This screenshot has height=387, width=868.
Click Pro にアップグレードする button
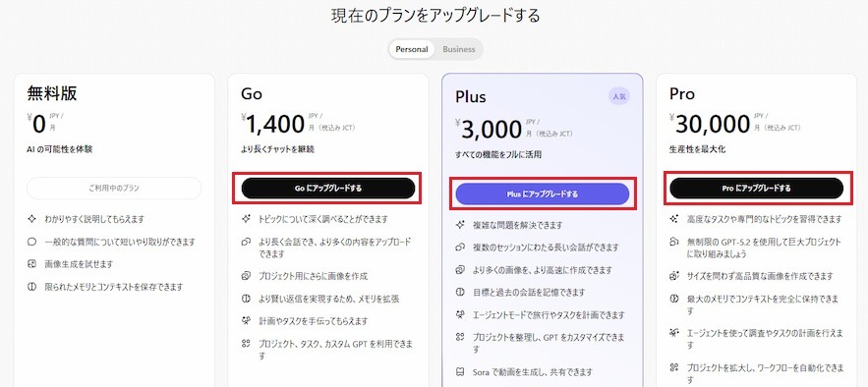tap(757, 188)
